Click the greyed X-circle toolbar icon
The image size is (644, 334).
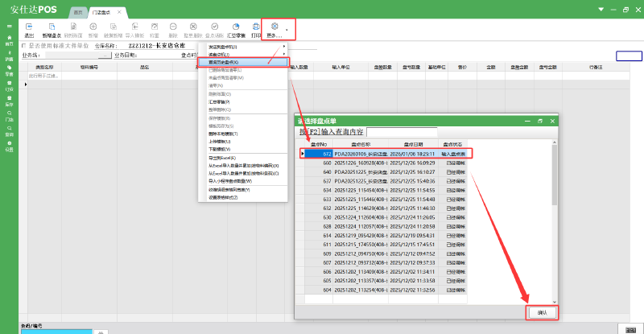(x=193, y=27)
